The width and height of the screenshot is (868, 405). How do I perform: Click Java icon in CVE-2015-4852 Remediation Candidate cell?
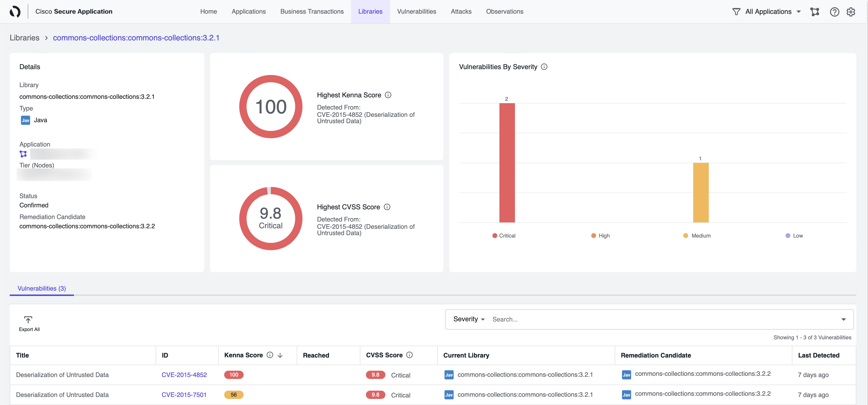point(626,375)
